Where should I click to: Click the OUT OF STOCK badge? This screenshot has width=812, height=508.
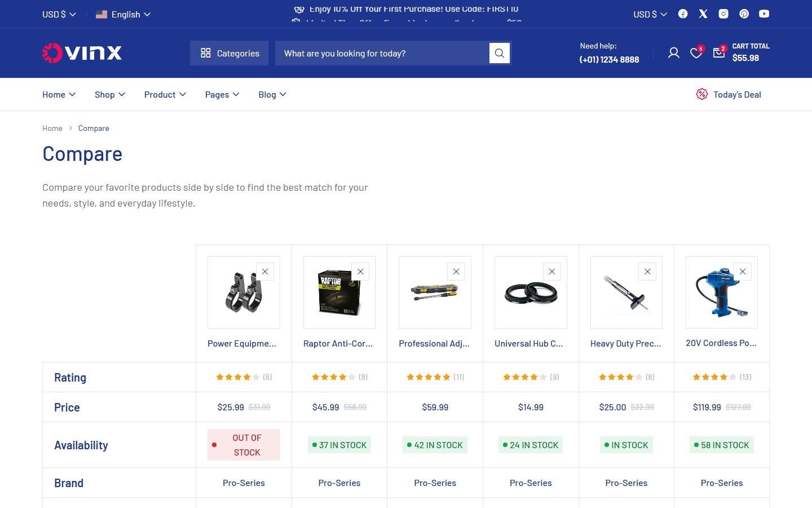coord(244,445)
